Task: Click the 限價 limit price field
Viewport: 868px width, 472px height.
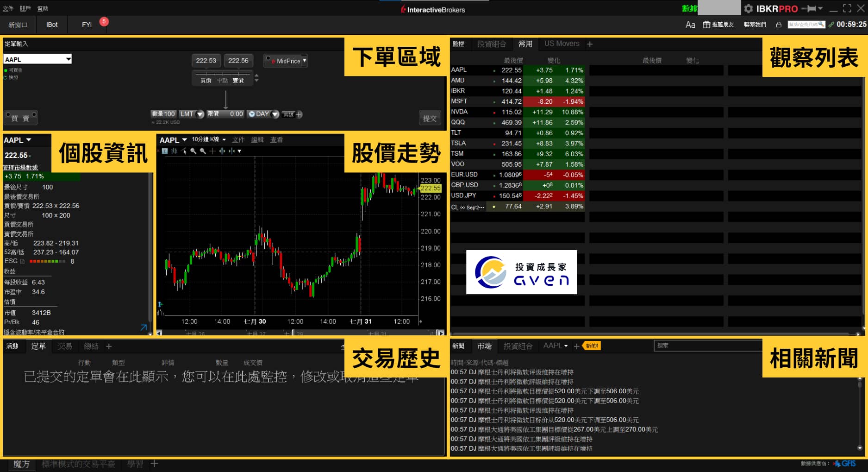Action: tap(225, 114)
